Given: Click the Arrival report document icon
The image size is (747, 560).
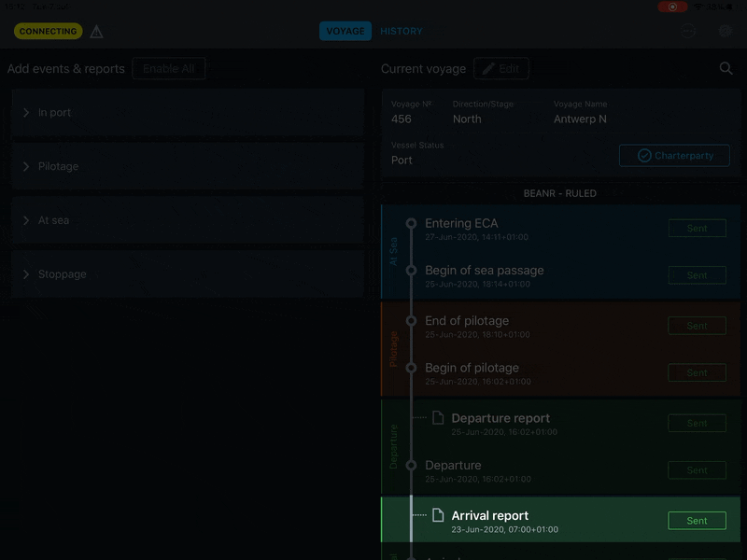Looking at the screenshot, I should (x=438, y=515).
